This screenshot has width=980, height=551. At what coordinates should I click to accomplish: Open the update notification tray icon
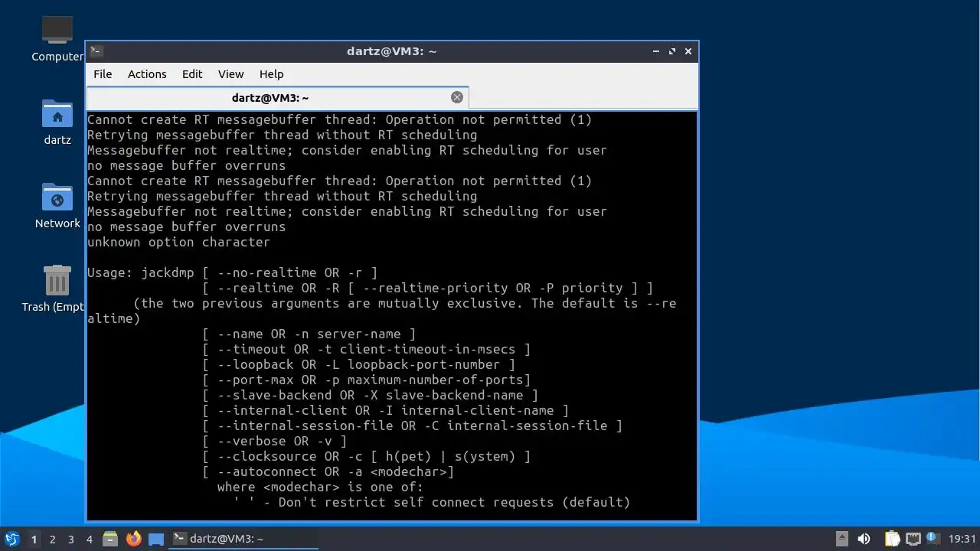point(933,538)
